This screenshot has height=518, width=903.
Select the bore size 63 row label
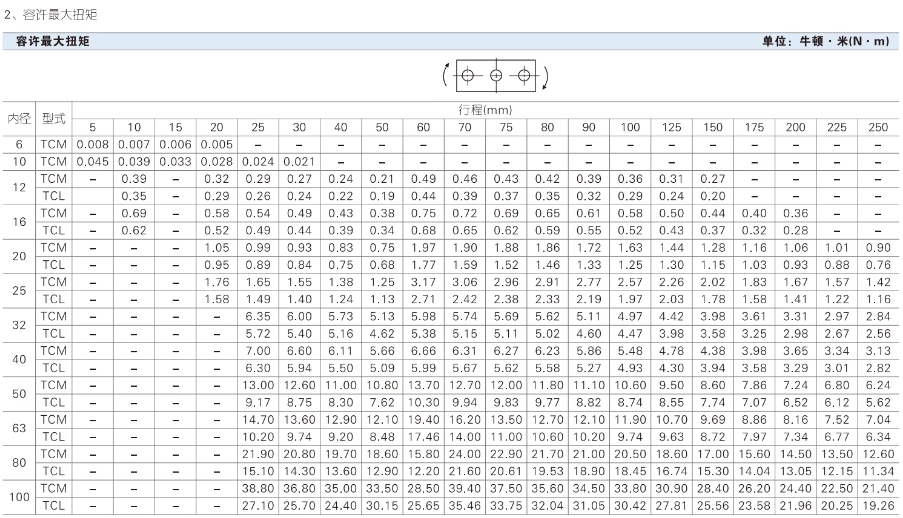pyautogui.click(x=19, y=428)
